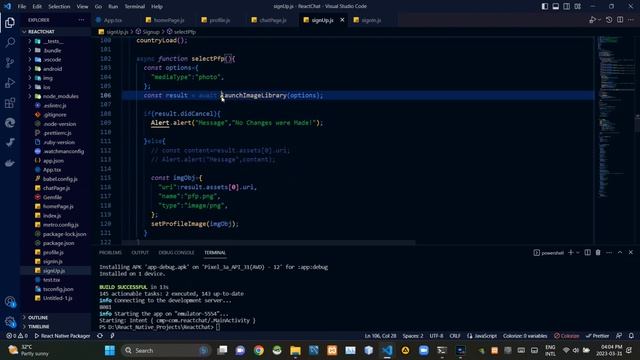
Task: Open the Run and Debug view
Action: [10, 83]
